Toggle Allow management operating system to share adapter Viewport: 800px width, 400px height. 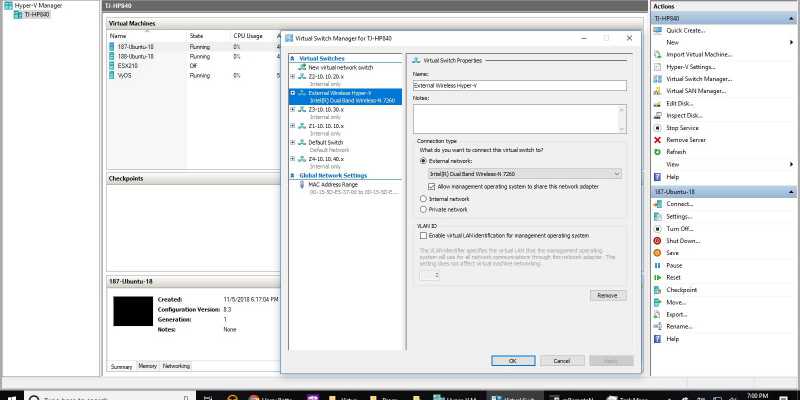pyautogui.click(x=431, y=187)
